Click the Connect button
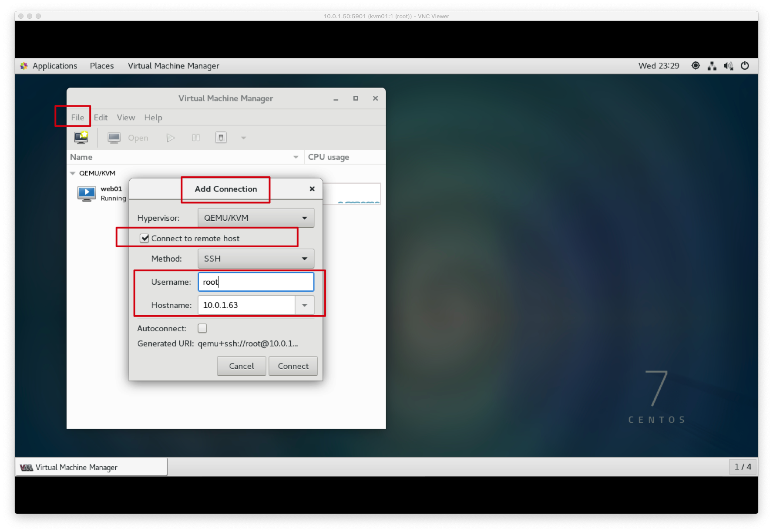This screenshot has height=532, width=773. tap(293, 366)
